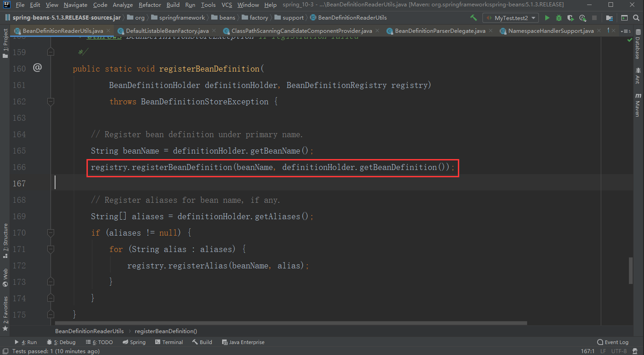644x355 pixels.
Task: Open the 5: Debug tool window
Action: click(61, 342)
